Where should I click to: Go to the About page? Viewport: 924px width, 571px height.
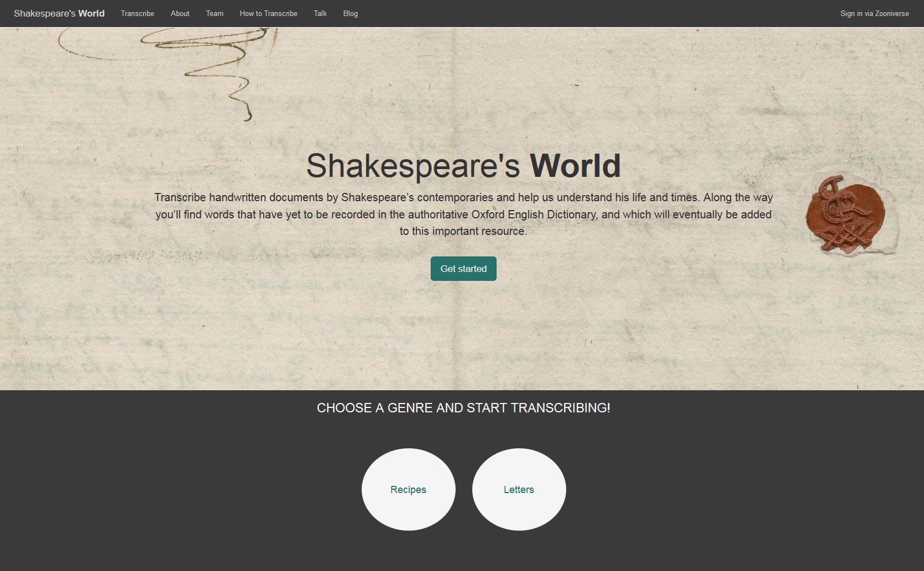pyautogui.click(x=180, y=13)
